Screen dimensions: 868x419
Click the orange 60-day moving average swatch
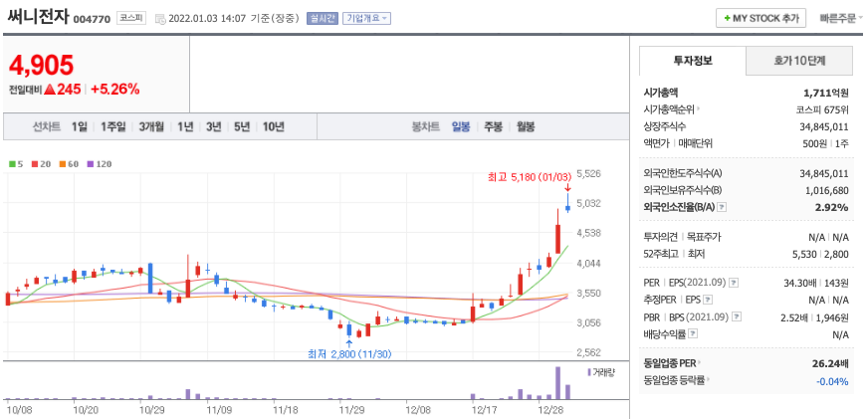[x=63, y=164]
